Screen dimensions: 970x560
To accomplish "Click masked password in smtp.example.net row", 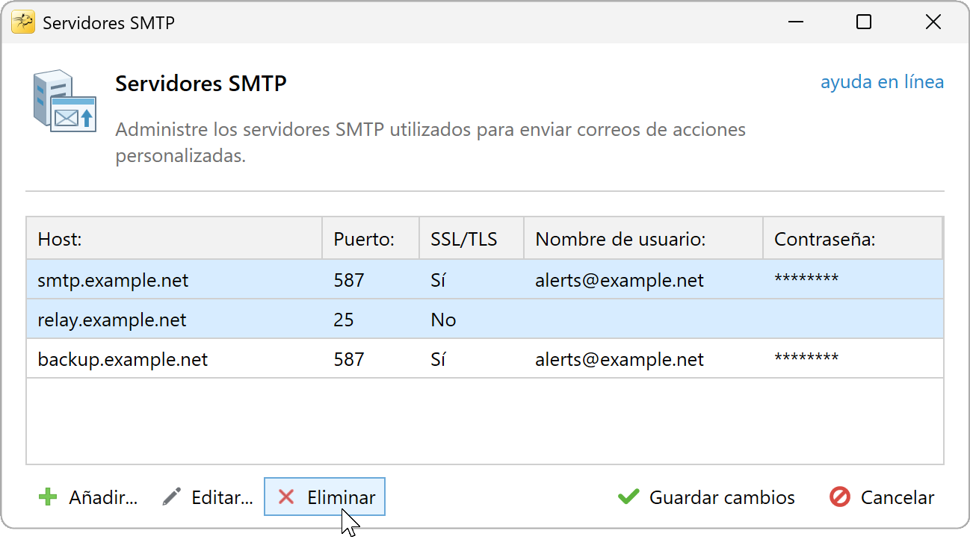I will point(806,280).
